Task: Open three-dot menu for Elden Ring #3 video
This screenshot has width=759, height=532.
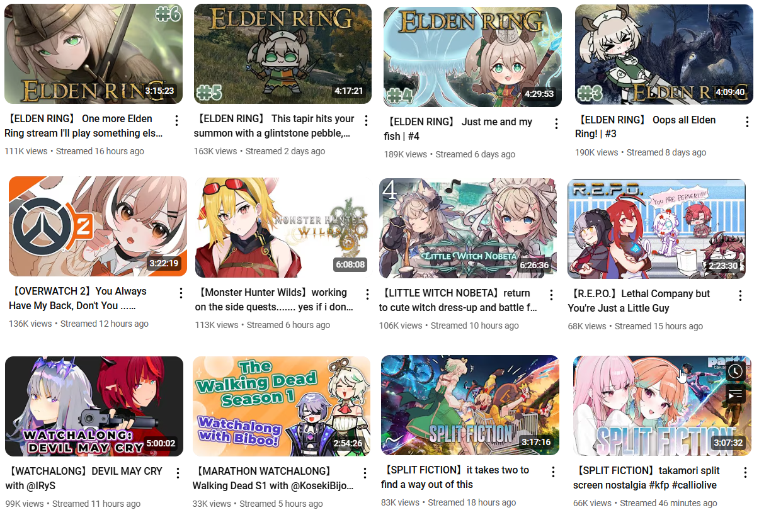Action: (747, 122)
